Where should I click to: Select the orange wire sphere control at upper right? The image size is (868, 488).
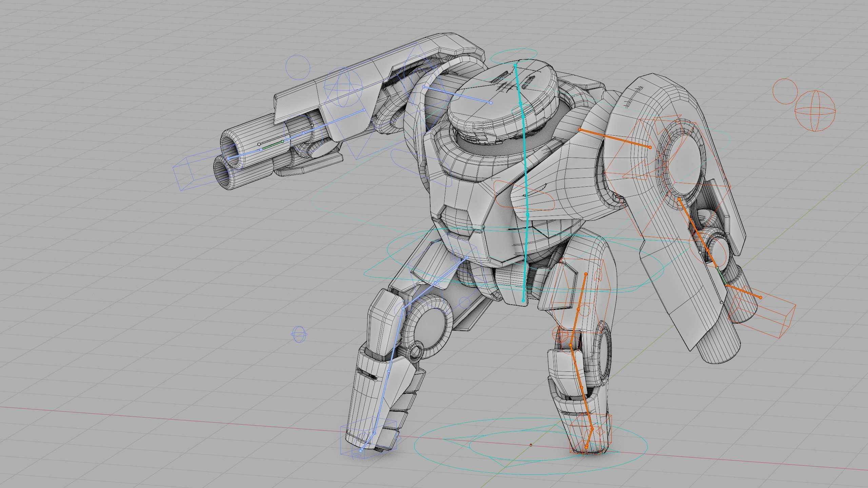coord(815,110)
